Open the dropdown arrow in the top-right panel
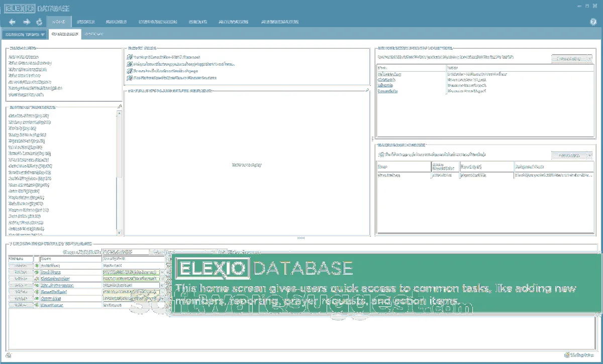The width and height of the screenshot is (603, 364). point(589,59)
